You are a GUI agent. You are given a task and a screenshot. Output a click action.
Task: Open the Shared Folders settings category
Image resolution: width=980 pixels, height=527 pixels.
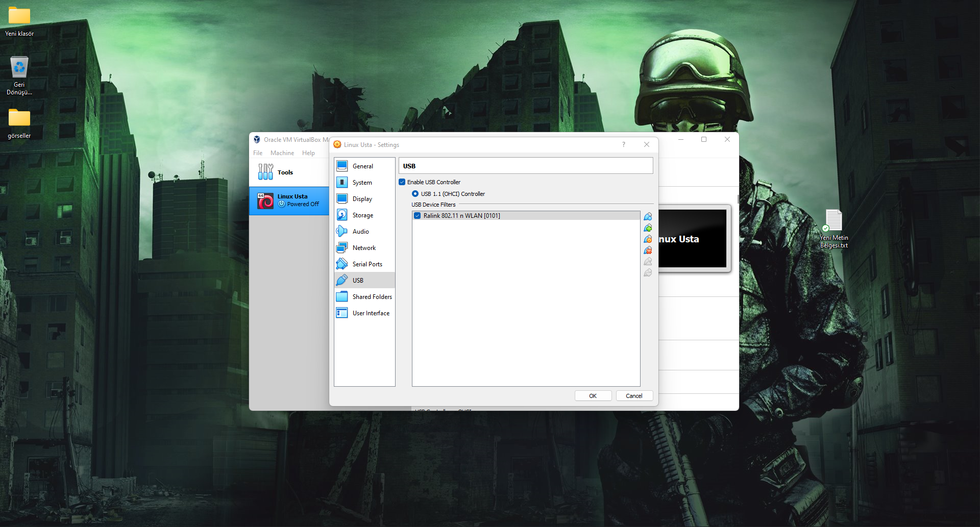(x=364, y=297)
